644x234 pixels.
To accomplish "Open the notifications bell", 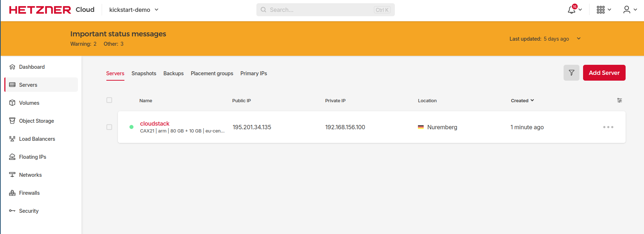I will click(572, 9).
